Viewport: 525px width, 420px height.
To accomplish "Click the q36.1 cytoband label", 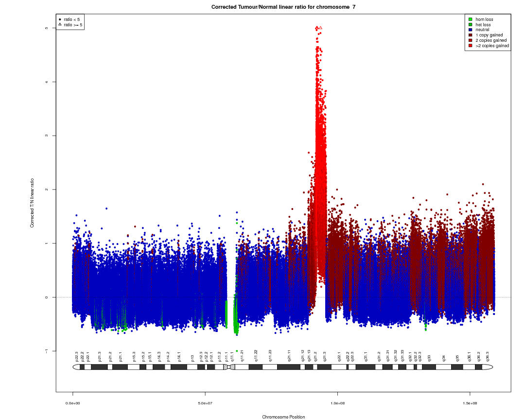I will [x=470, y=357].
